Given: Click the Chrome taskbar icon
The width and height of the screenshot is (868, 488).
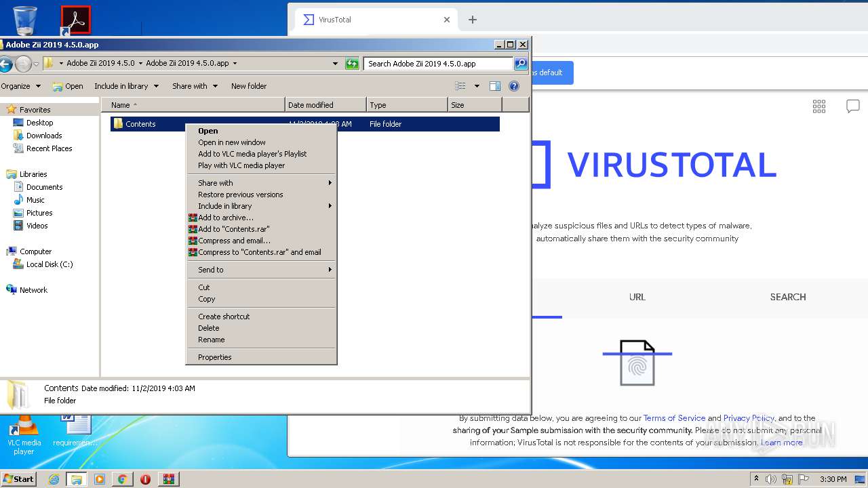Looking at the screenshot, I should click(x=122, y=479).
